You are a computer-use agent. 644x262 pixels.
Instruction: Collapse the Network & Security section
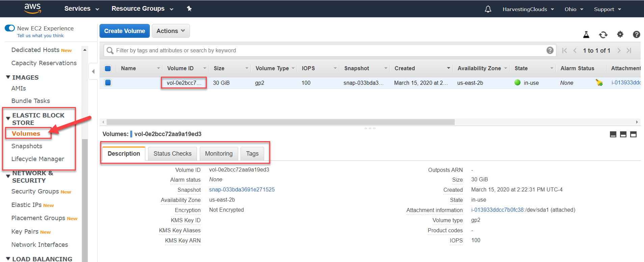8,176
